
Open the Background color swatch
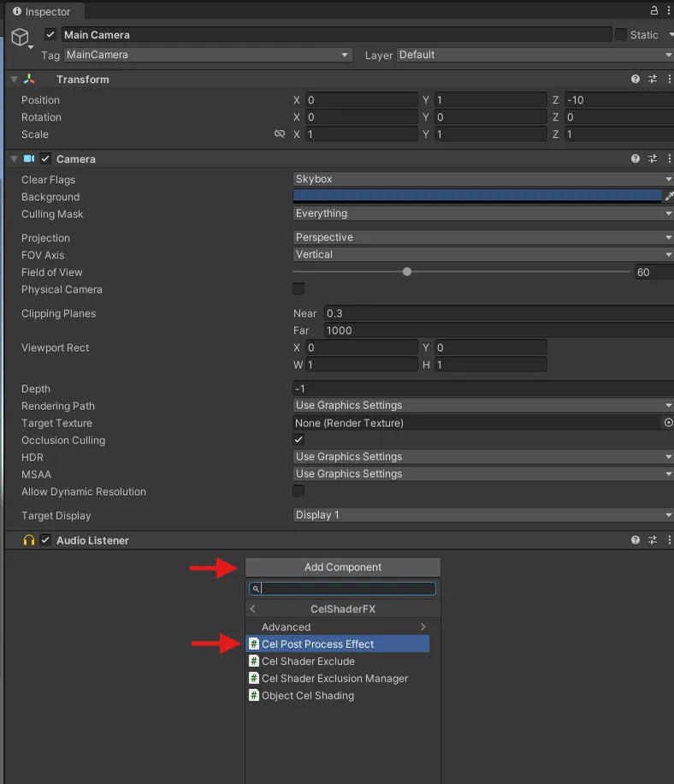[x=477, y=196]
